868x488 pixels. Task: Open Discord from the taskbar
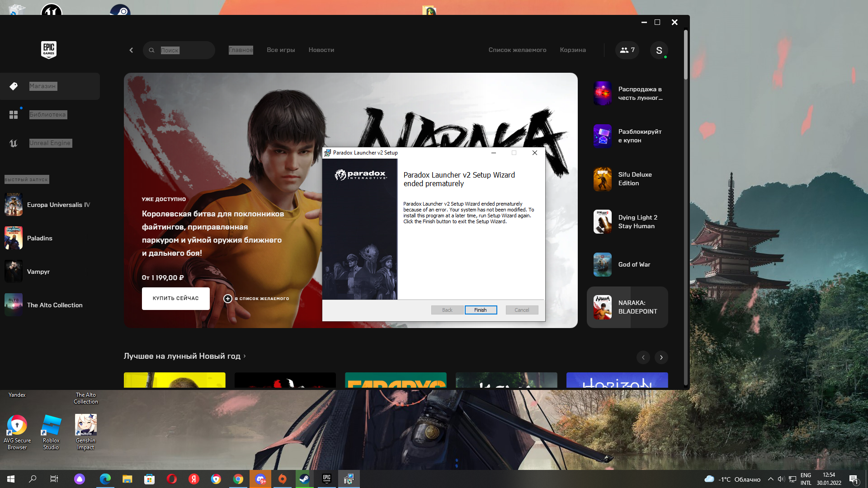[x=260, y=479]
